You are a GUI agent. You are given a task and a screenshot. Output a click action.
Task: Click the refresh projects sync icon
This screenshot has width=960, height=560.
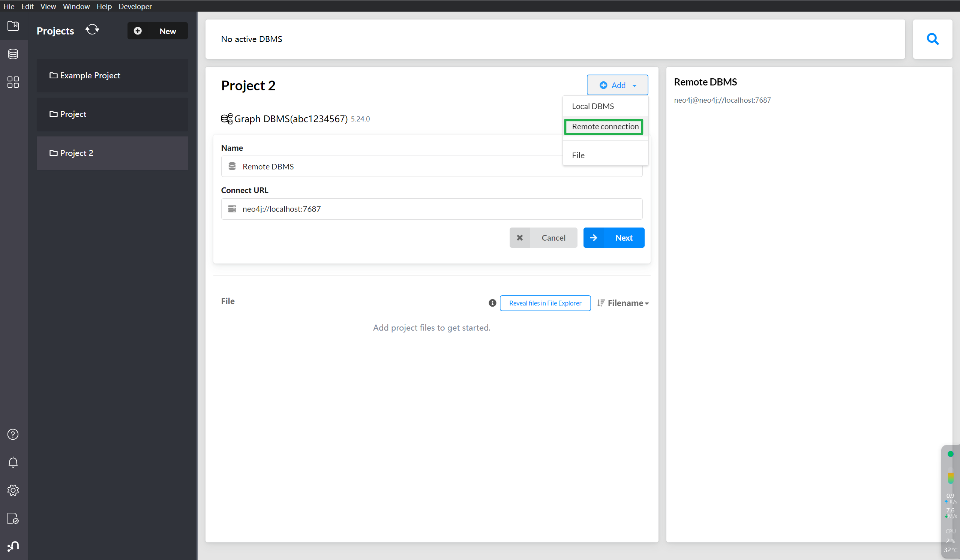click(92, 30)
